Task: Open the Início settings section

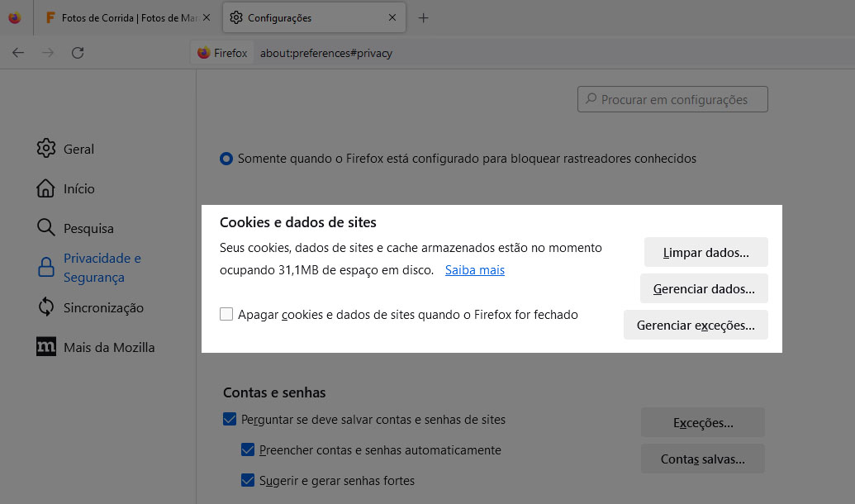Action: point(79,188)
